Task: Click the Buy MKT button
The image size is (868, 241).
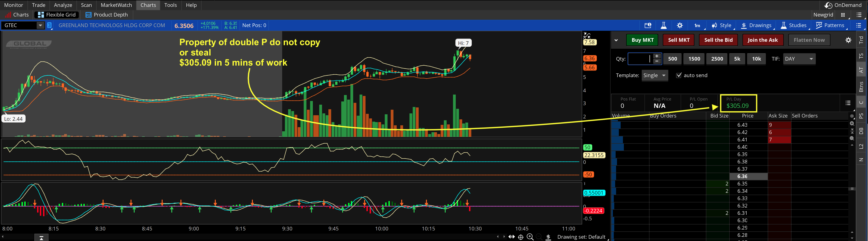Action: pos(642,40)
